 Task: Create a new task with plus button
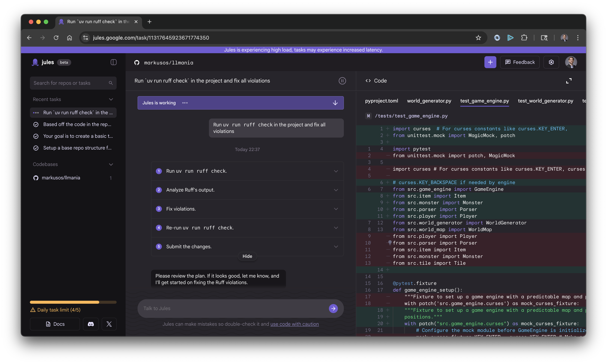tap(490, 62)
